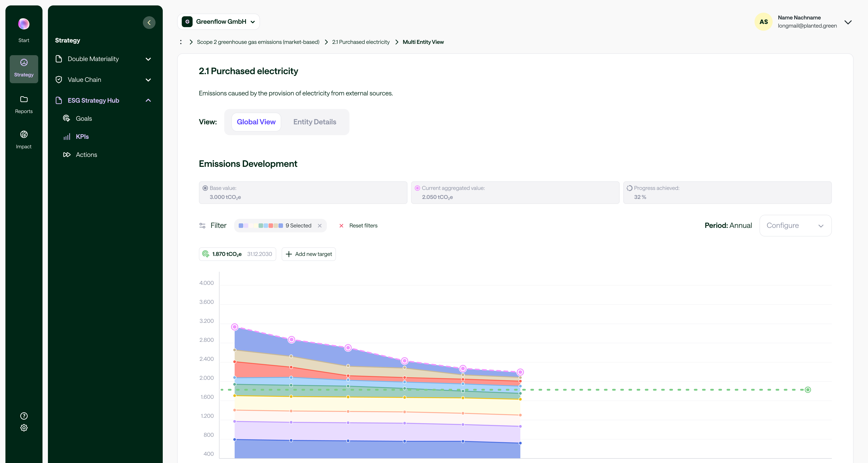Click the red X beside Reset filters
The image size is (868, 463).
[x=341, y=226]
